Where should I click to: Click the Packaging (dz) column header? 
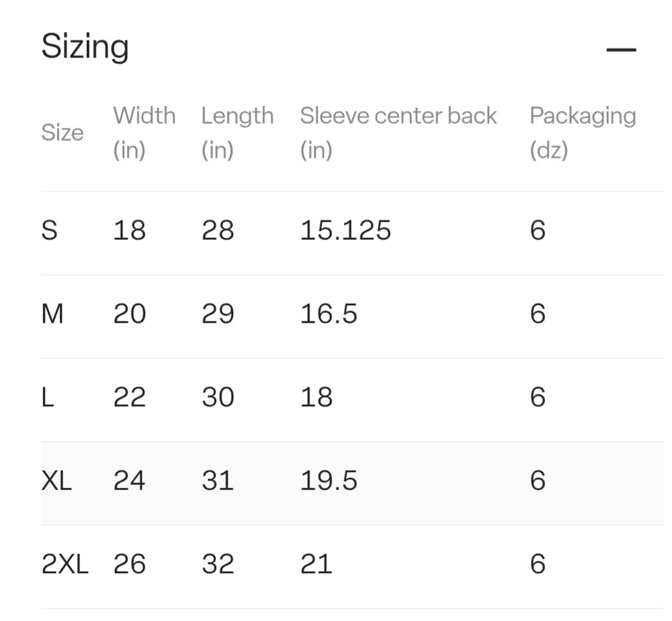click(582, 132)
